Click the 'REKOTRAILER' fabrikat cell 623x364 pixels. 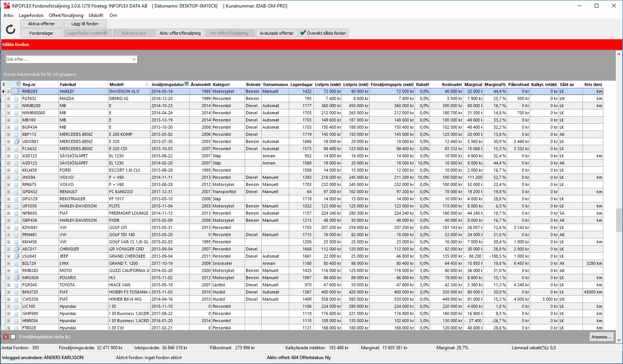pos(83,199)
